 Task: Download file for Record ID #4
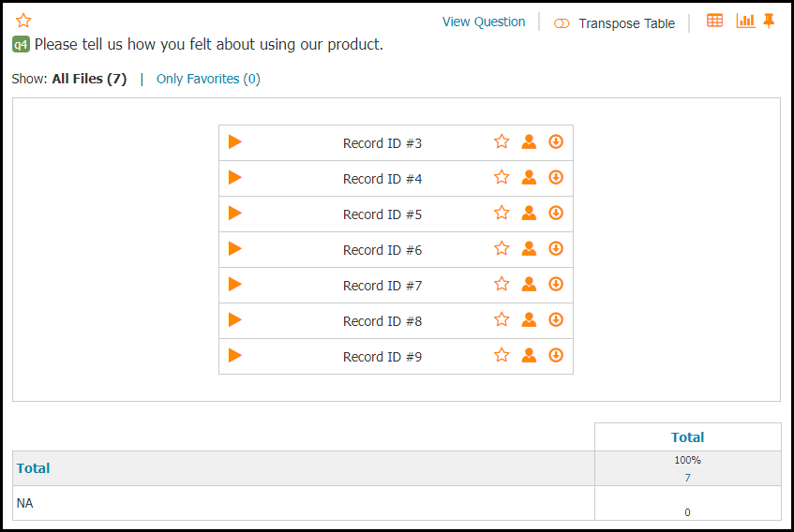tap(556, 177)
